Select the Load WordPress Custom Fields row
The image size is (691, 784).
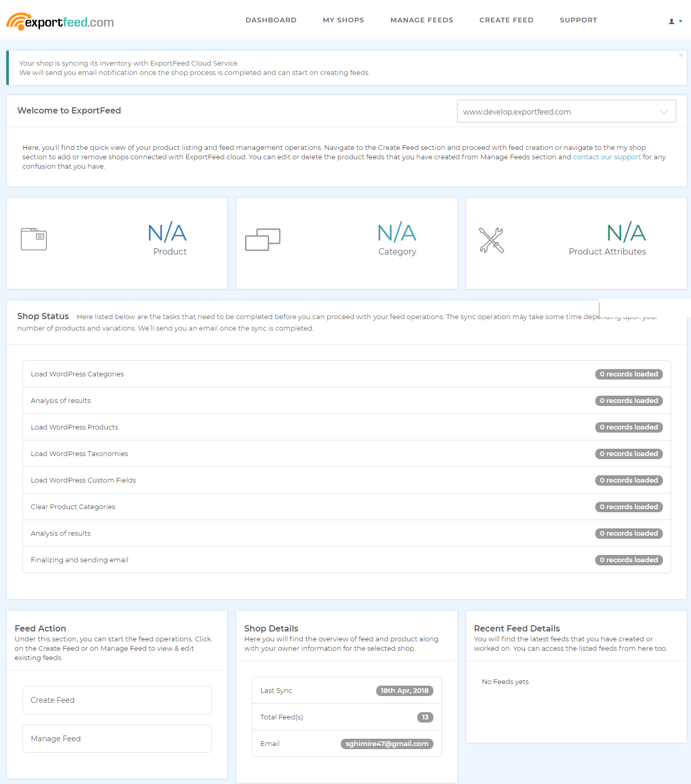click(x=347, y=480)
